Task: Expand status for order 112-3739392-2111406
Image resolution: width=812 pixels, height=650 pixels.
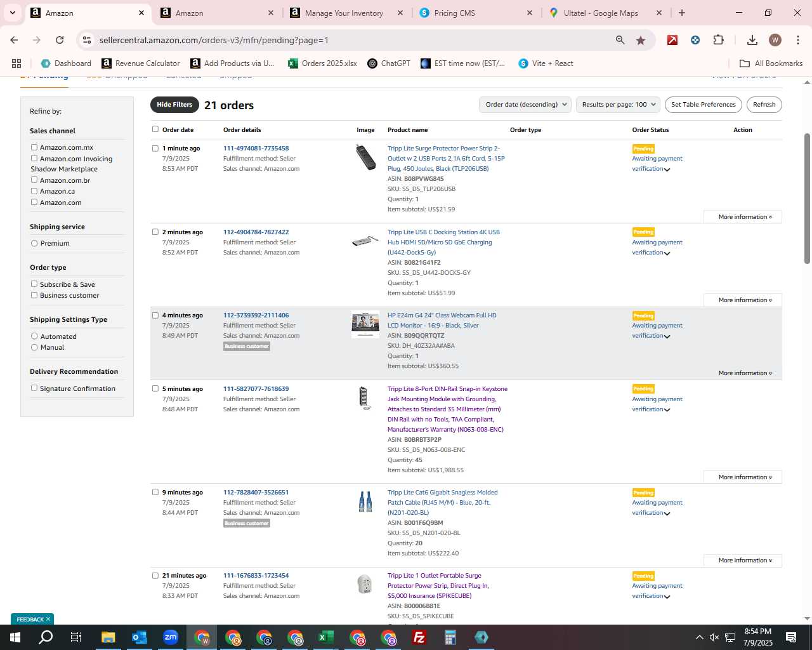Action: [667, 336]
